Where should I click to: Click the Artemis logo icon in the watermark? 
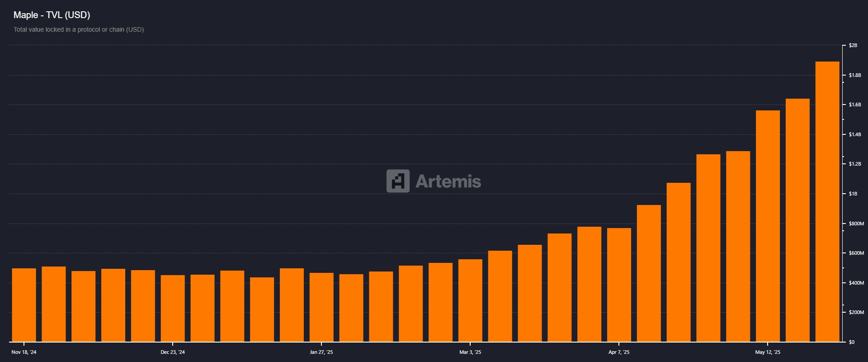coord(398,181)
